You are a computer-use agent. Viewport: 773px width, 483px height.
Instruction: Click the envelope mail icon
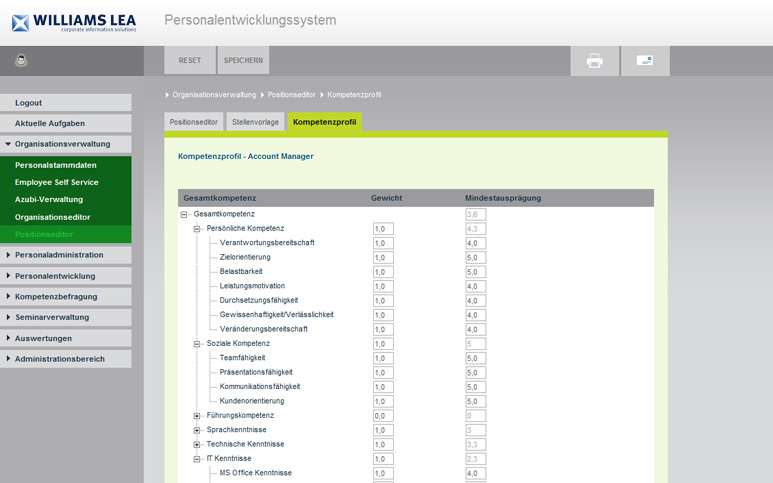(645, 60)
